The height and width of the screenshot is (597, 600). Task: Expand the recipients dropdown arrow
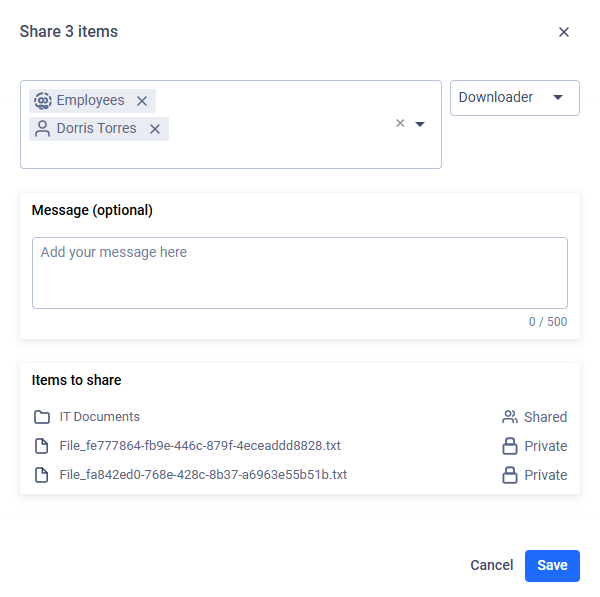[x=420, y=124]
